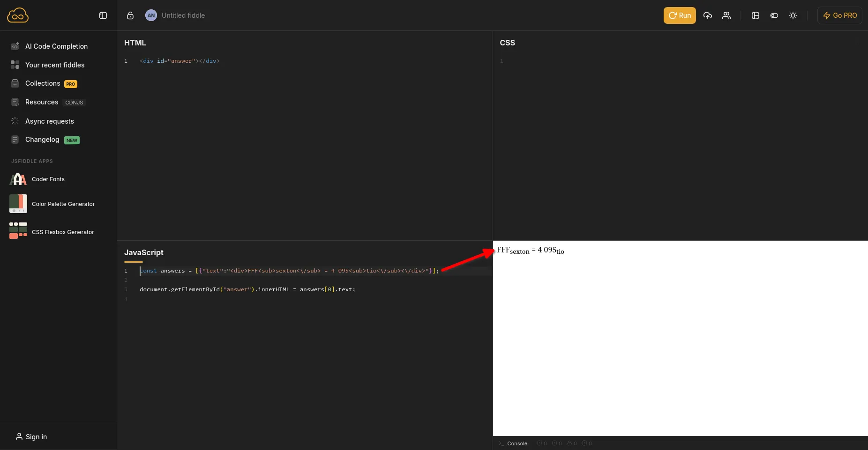Change the editor layout icon
The height and width of the screenshot is (450, 868).
pyautogui.click(x=756, y=15)
